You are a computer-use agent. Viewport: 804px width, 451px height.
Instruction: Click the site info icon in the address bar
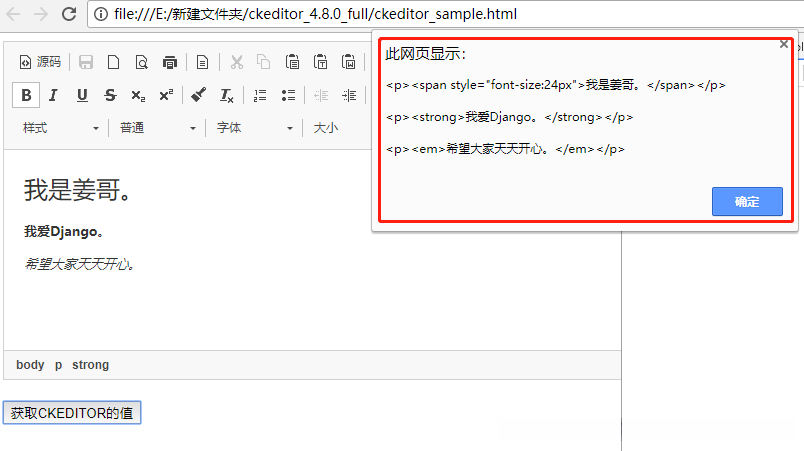pyautogui.click(x=101, y=14)
